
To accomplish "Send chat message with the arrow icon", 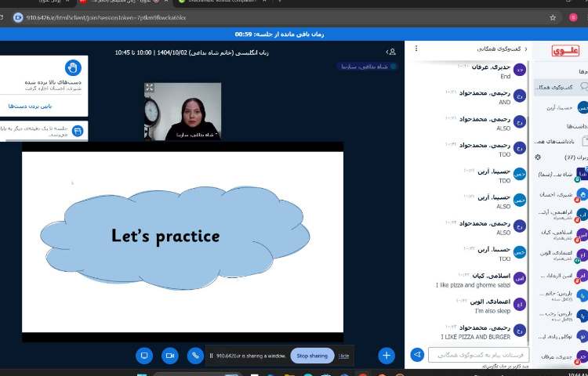I will click(417, 355).
